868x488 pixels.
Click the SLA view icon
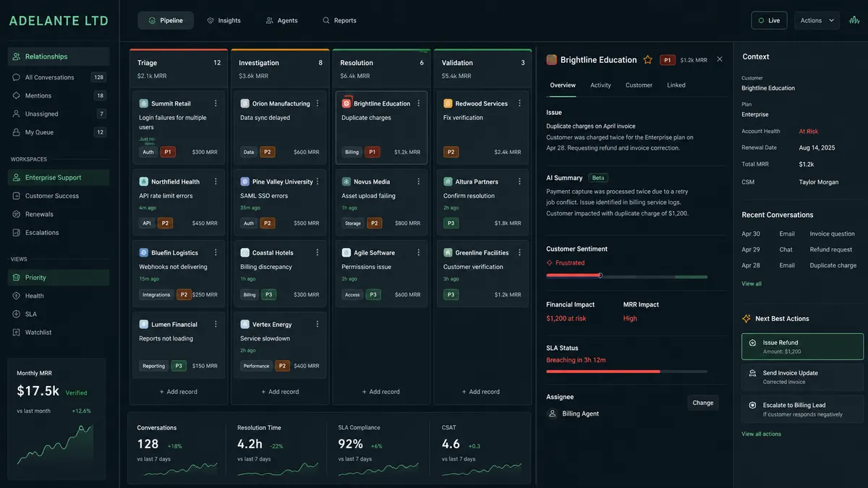coord(17,314)
